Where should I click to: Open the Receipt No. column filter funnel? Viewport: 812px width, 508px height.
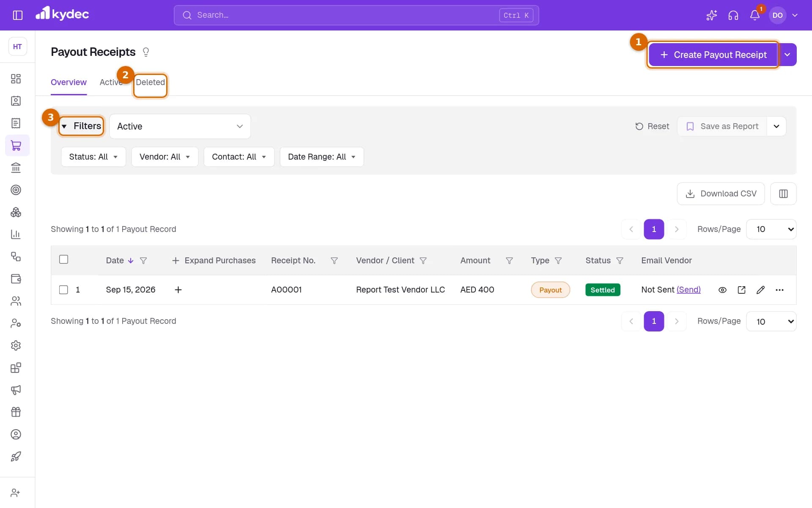coord(334,261)
